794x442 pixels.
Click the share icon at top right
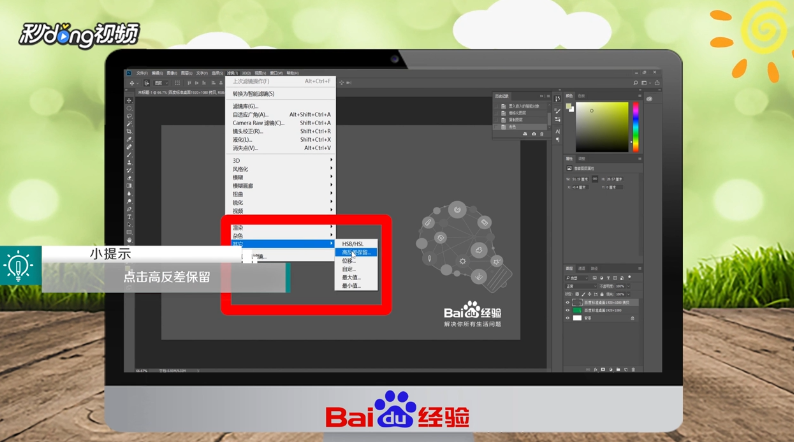[x=657, y=83]
